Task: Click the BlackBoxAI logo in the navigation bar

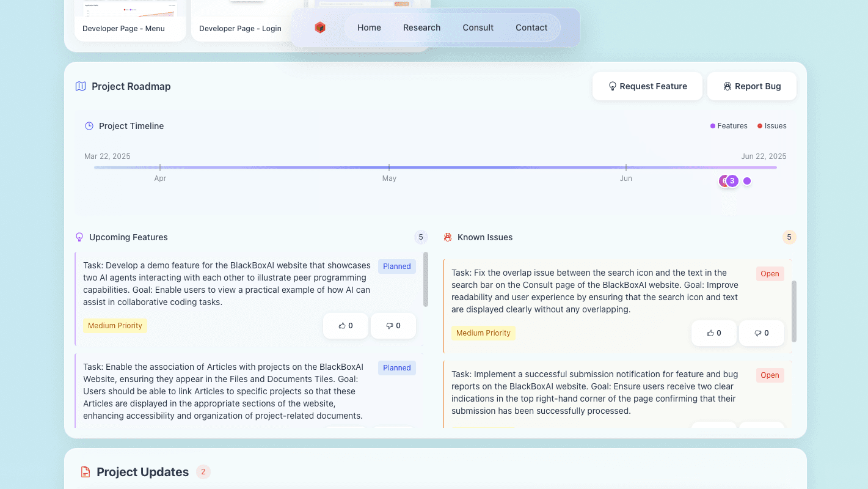Action: 320,28
